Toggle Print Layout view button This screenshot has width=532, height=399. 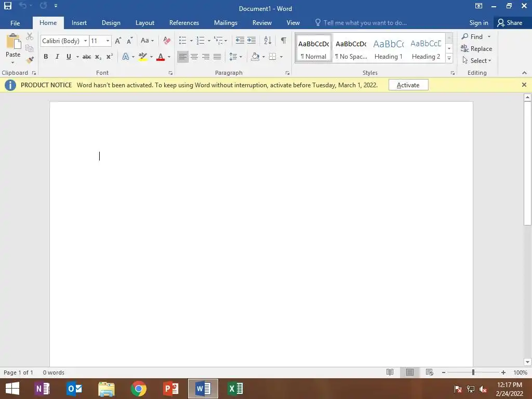pos(410,372)
